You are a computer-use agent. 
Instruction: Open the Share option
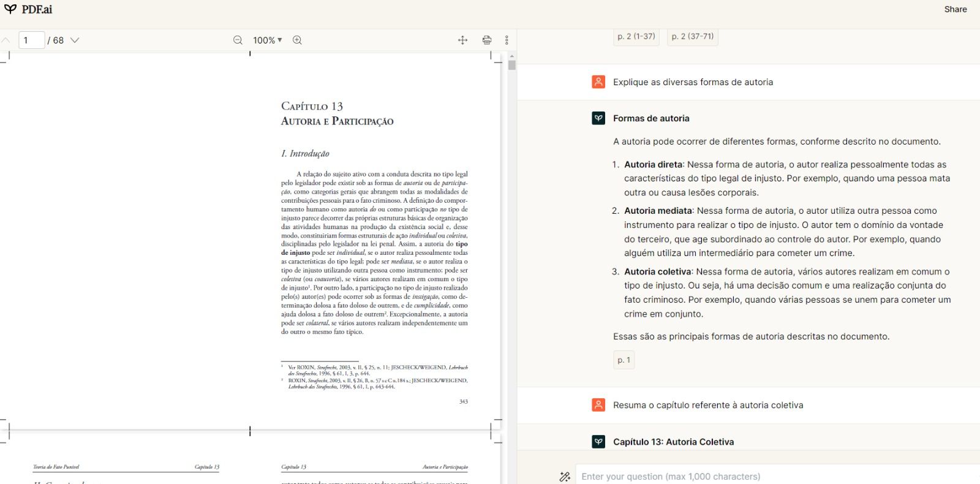(955, 9)
